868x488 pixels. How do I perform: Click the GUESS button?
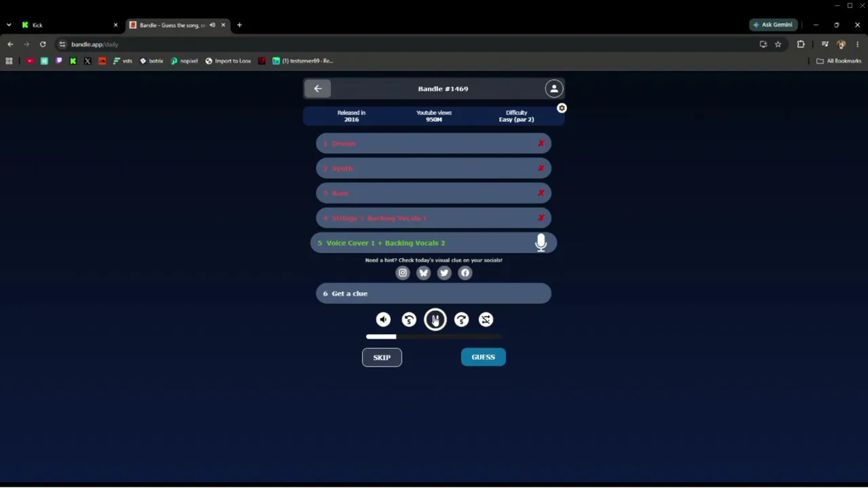point(484,357)
